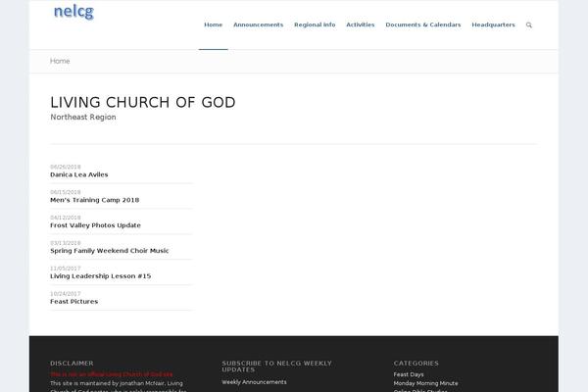
Task: Click the Disclaimer footer heading
Action: [72, 364]
